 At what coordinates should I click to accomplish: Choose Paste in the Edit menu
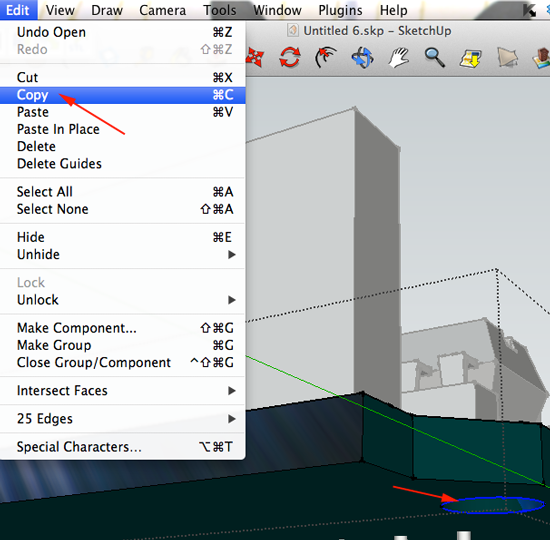[122, 112]
